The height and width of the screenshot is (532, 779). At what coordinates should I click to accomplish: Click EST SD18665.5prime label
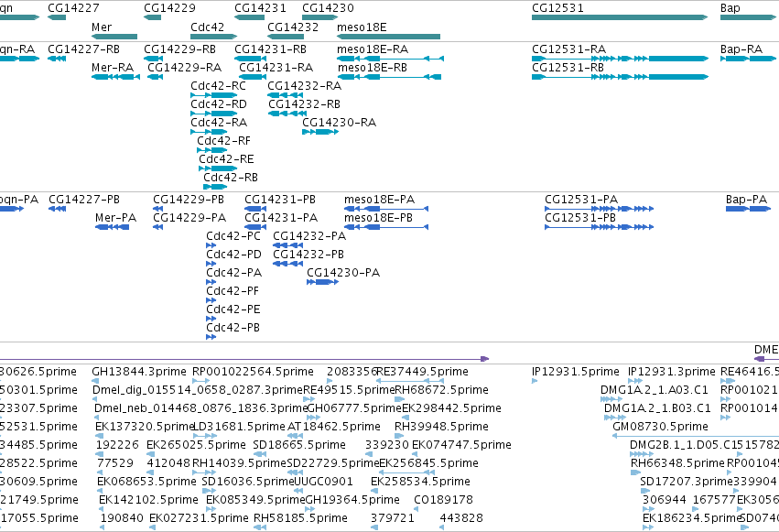(x=299, y=445)
